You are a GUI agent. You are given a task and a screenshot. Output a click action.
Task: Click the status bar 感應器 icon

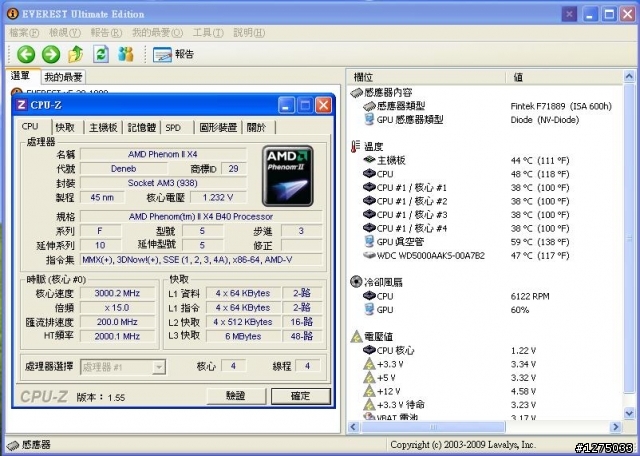point(13,445)
